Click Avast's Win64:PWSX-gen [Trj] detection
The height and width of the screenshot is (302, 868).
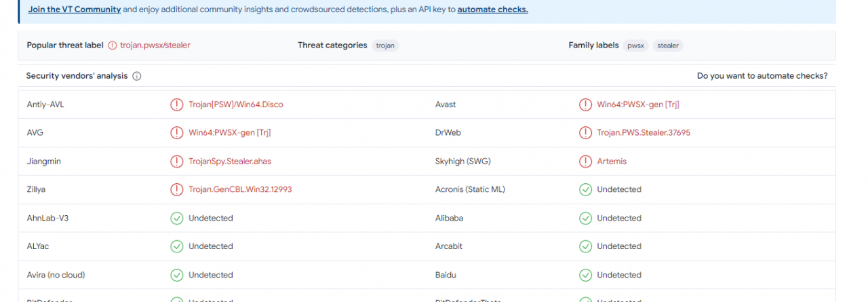click(x=638, y=105)
